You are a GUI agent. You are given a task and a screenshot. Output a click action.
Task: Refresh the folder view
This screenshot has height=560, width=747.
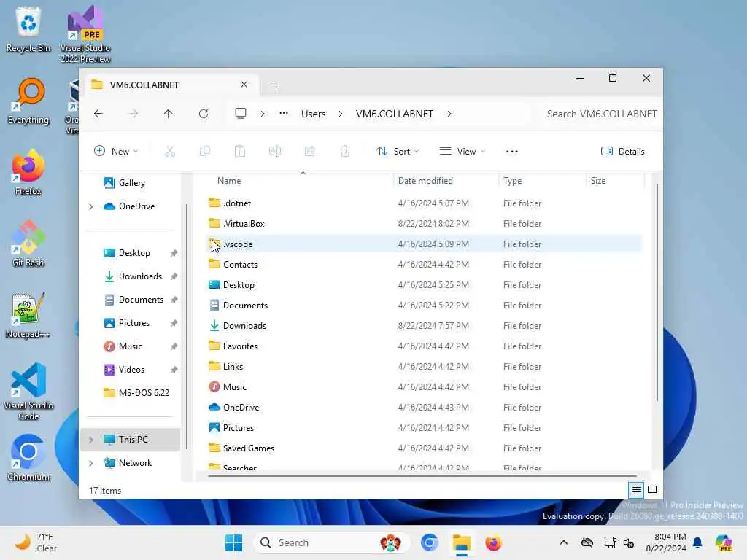(x=204, y=114)
